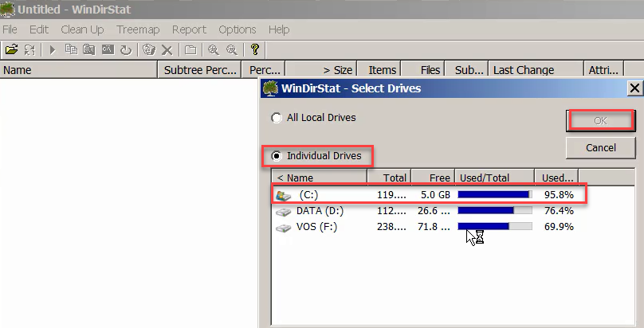This screenshot has width=644, height=328.
Task: Sort drives by Free column header
Action: coord(433,178)
